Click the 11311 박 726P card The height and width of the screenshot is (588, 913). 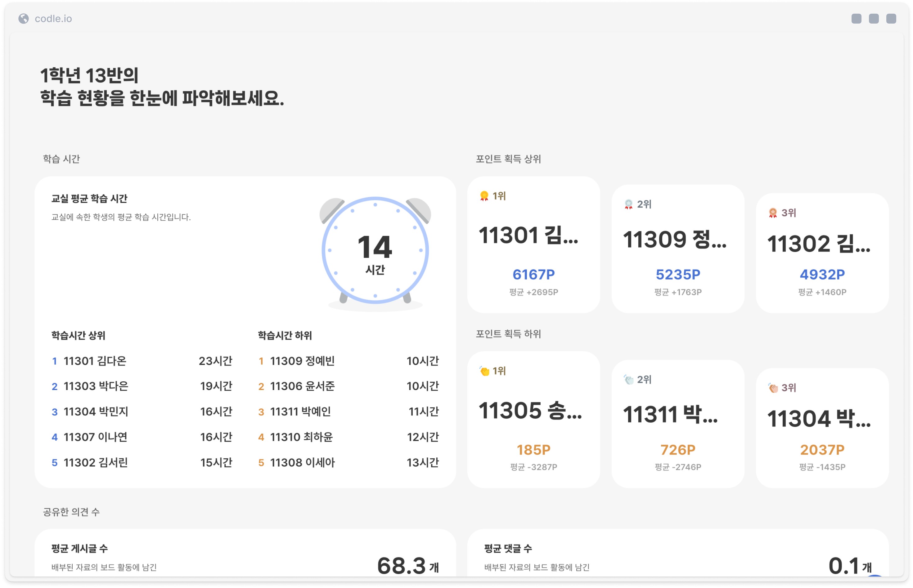click(677, 424)
